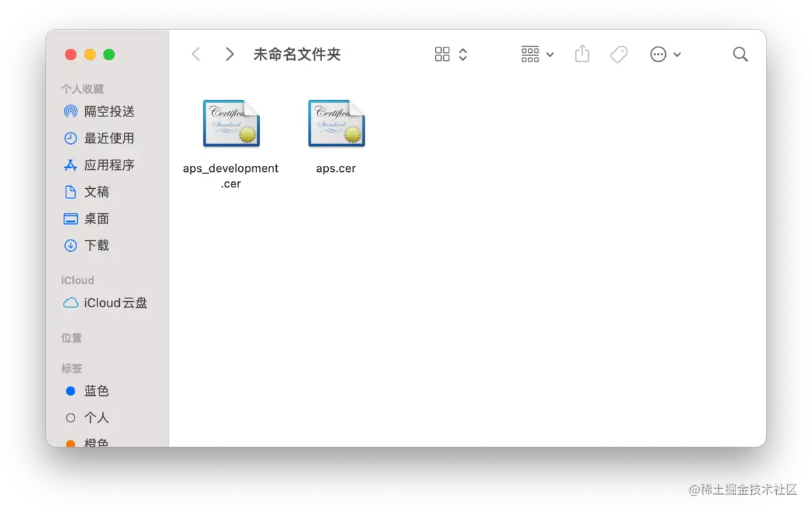Open the view options dropdown chevron
This screenshot has width=812, height=511.
462,54
